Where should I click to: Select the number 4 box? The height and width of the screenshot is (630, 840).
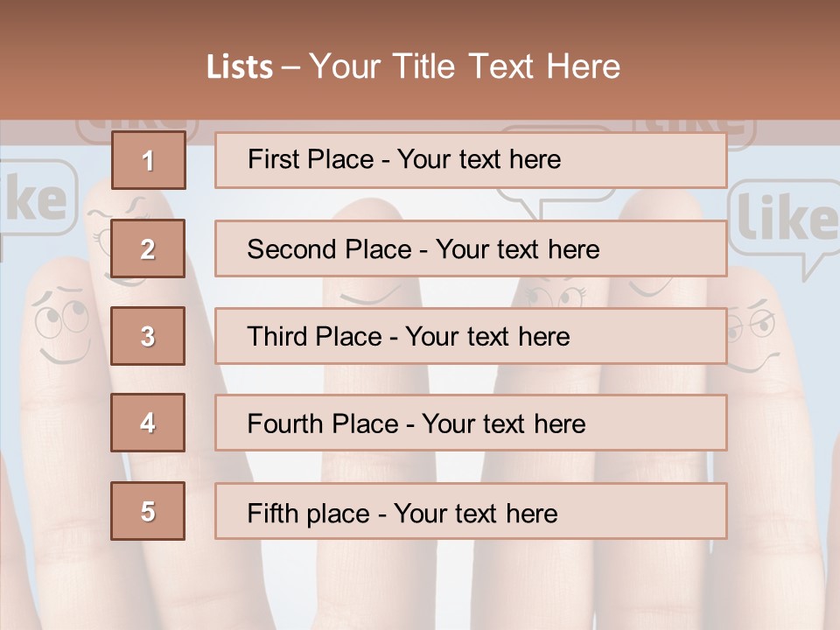pos(148,423)
